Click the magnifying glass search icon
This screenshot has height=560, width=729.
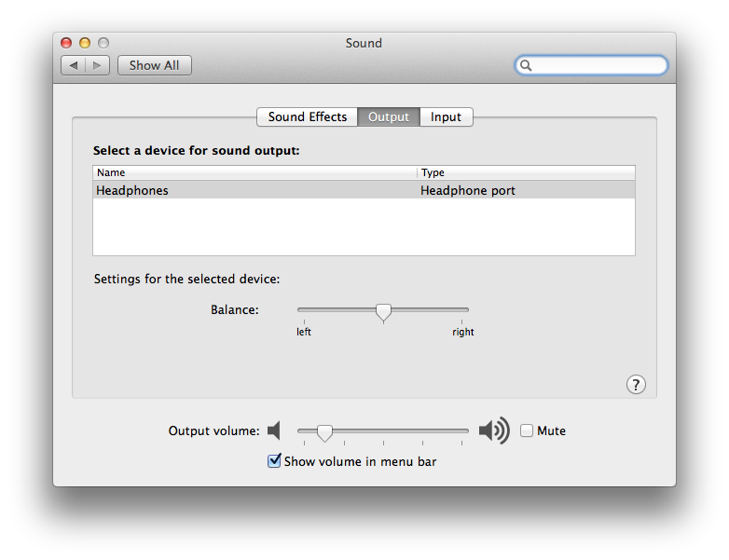point(526,65)
